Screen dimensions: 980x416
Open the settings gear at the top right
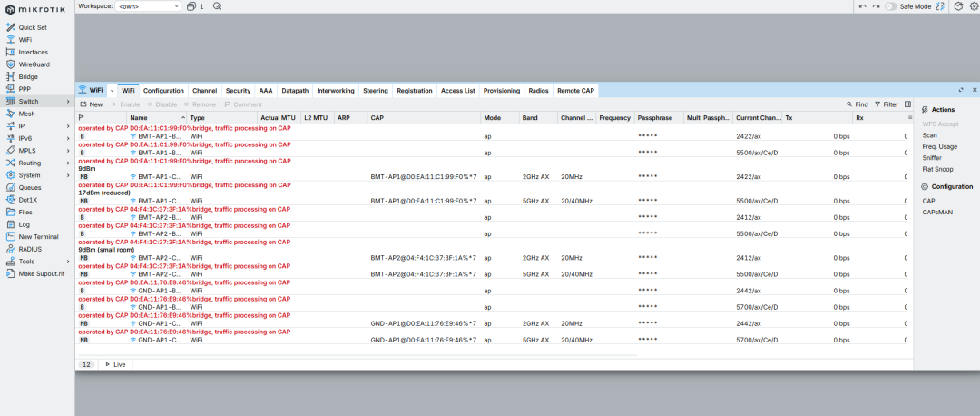[x=973, y=6]
